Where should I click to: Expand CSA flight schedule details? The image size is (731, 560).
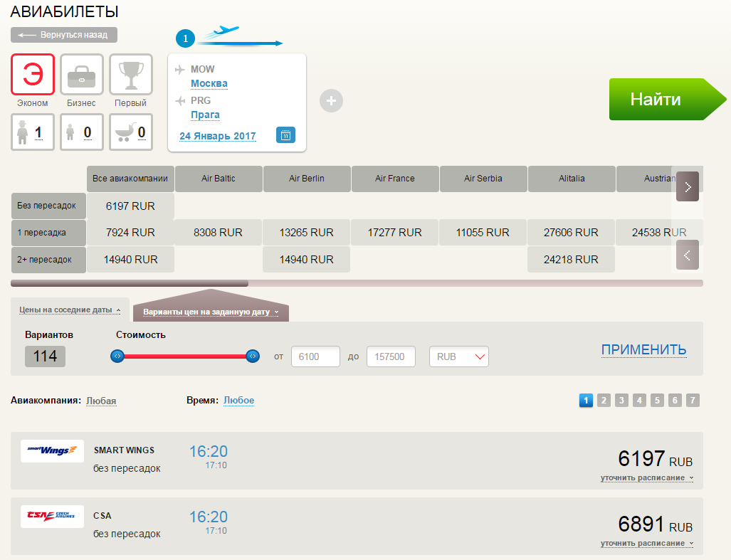[646, 544]
